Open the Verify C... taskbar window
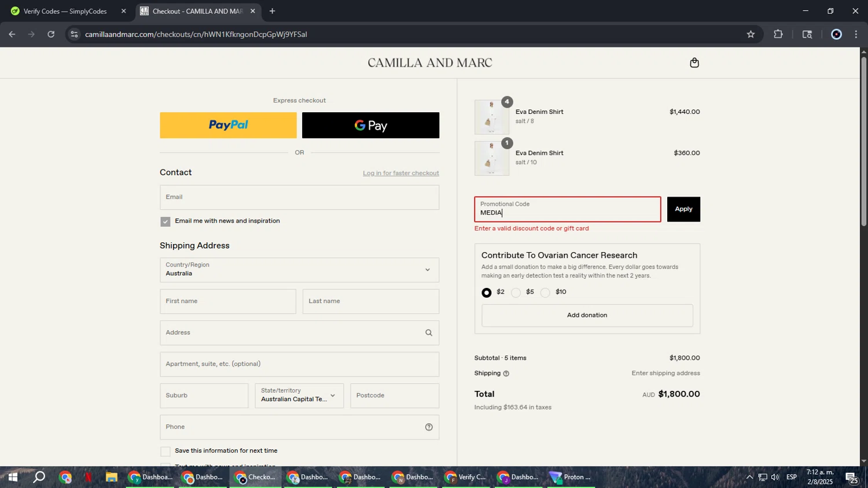 466,477
